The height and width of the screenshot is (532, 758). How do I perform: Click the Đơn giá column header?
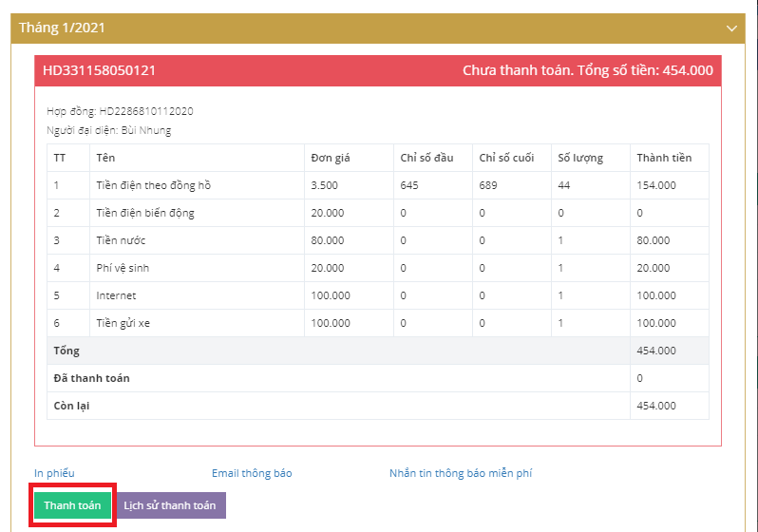pyautogui.click(x=330, y=158)
